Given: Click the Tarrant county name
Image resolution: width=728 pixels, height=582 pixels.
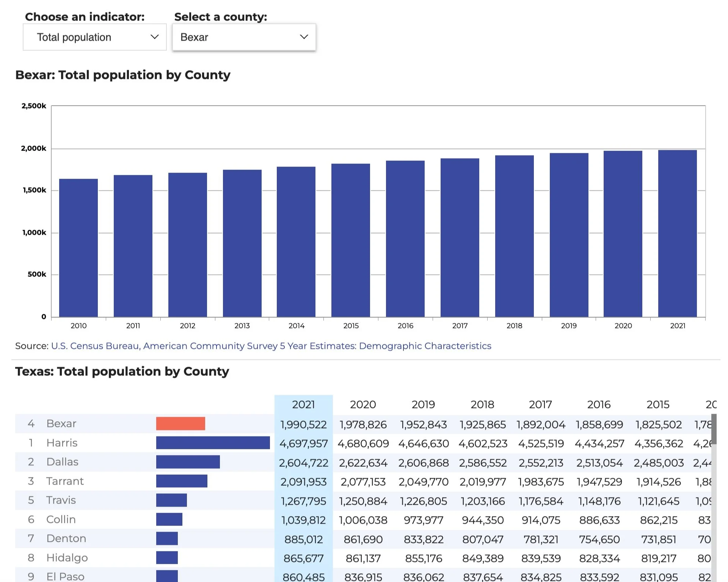Looking at the screenshot, I should point(65,481).
